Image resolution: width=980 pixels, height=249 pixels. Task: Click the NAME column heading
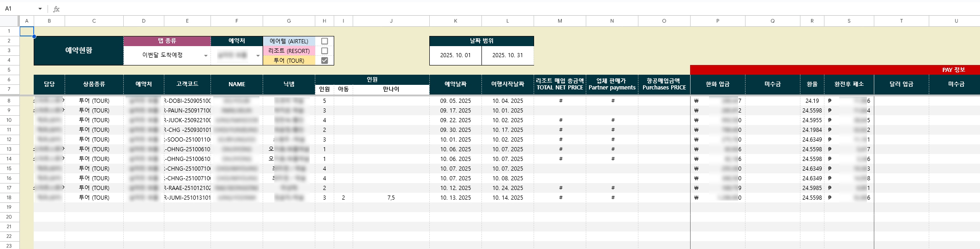coord(237,84)
